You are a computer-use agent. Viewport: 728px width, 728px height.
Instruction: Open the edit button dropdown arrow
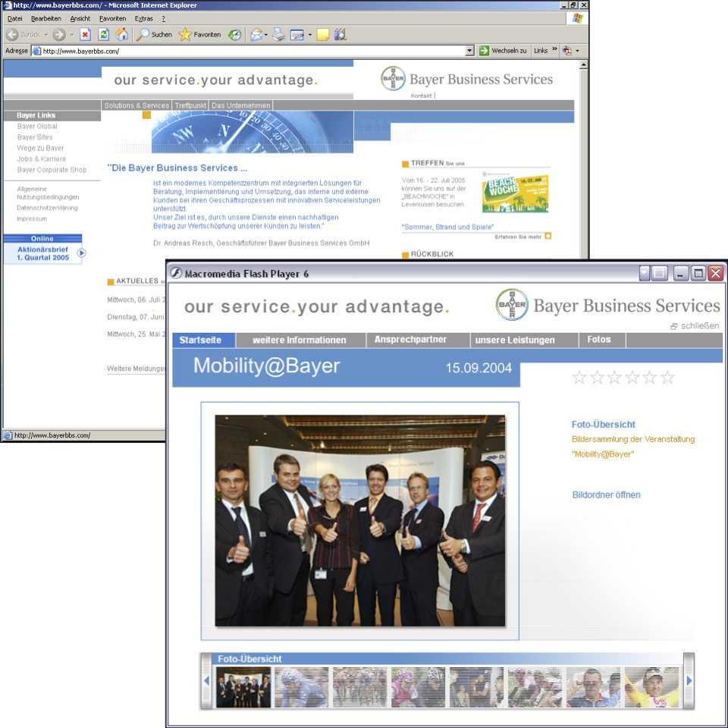pyautogui.click(x=309, y=35)
